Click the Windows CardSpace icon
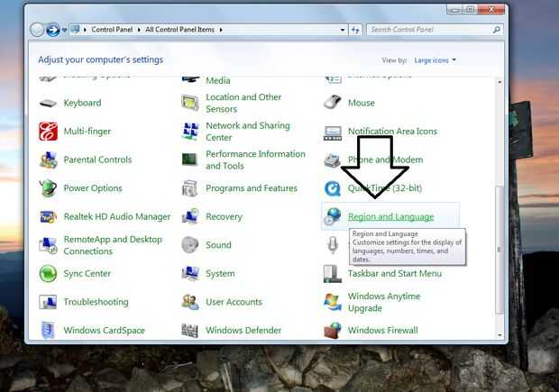Viewport: 559px width, 392px height. [48, 330]
